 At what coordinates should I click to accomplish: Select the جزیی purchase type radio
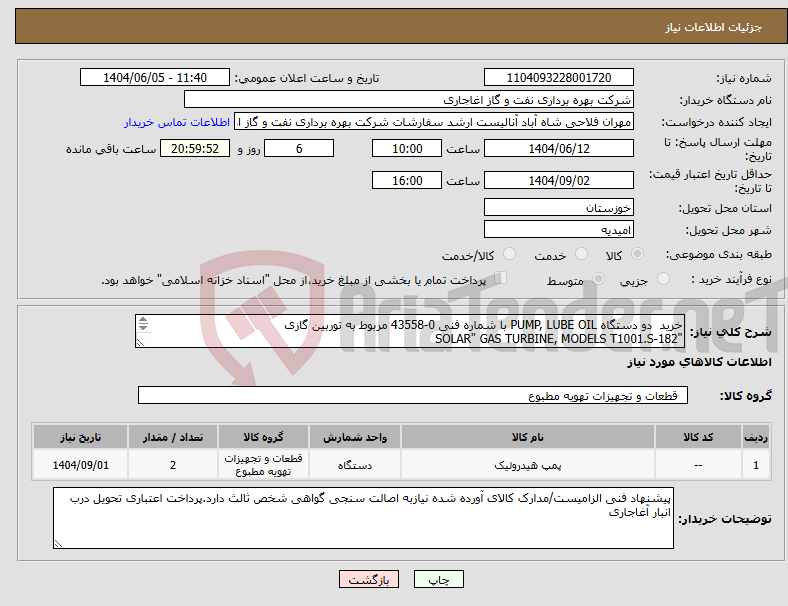[x=663, y=279]
